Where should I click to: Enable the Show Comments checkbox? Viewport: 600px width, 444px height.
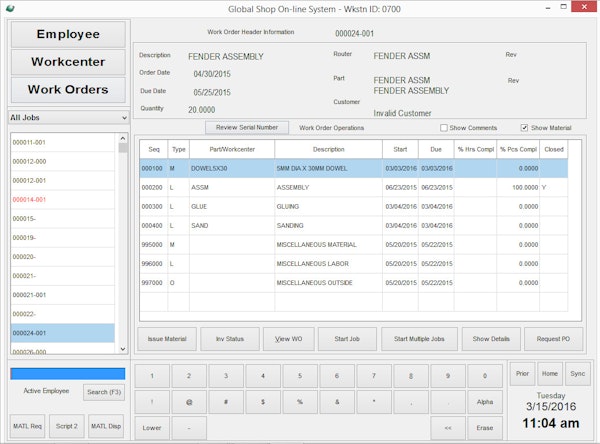click(443, 128)
